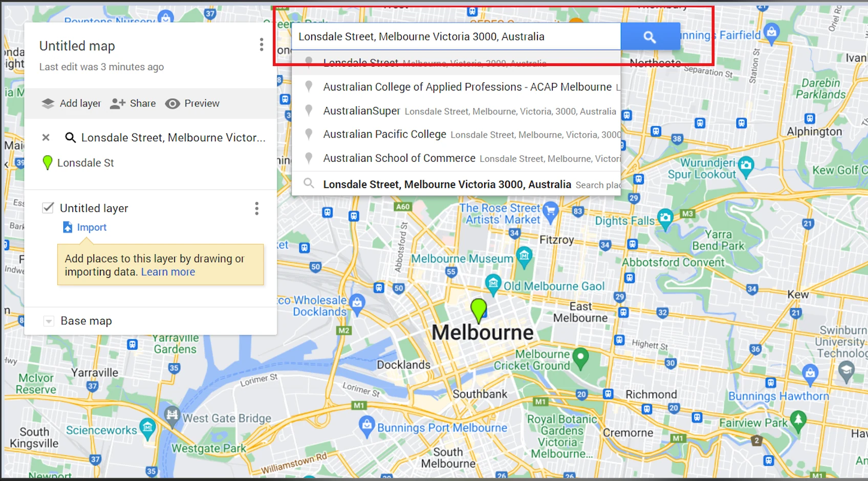Image resolution: width=868 pixels, height=481 pixels.
Task: Clear the Lonsdale Street search result
Action: (x=46, y=137)
